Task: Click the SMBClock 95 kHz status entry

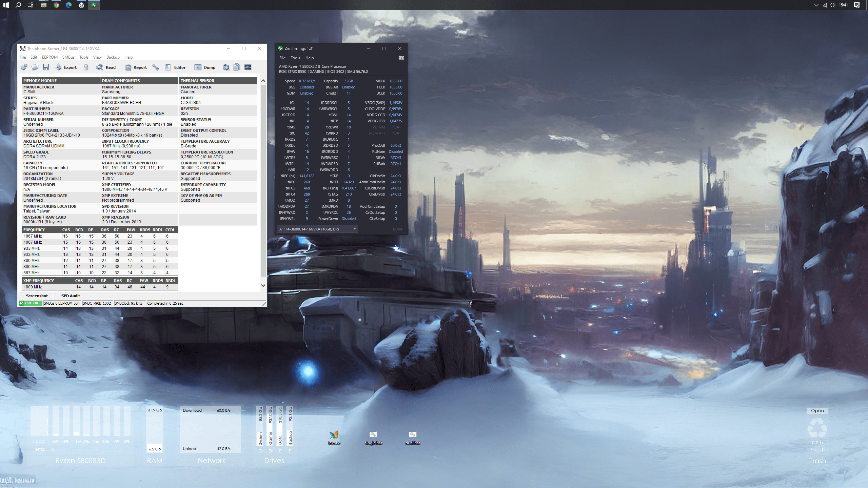Action: click(129, 303)
